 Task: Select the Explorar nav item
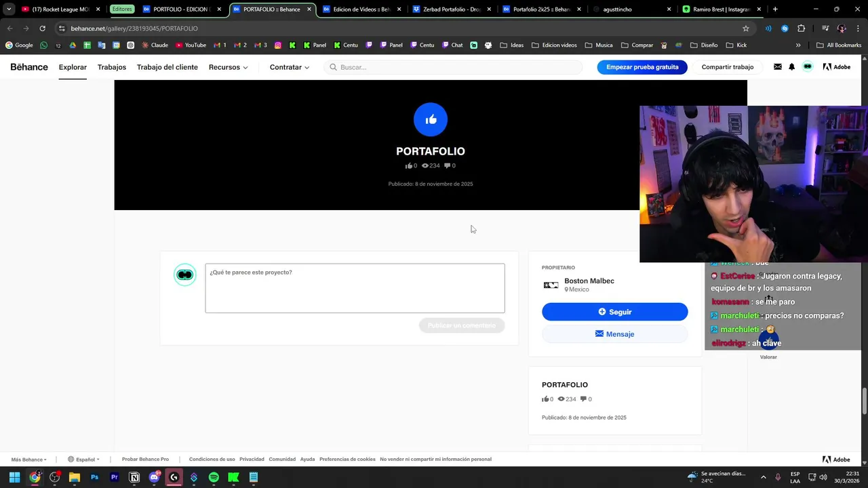(73, 67)
